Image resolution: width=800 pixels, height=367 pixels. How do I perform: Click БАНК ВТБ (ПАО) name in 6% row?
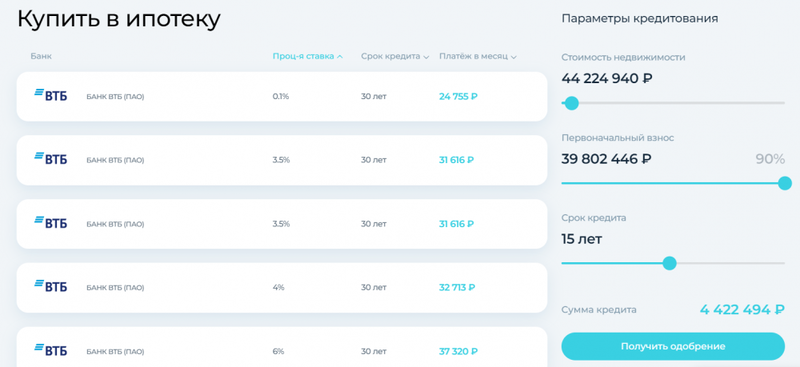tap(115, 352)
